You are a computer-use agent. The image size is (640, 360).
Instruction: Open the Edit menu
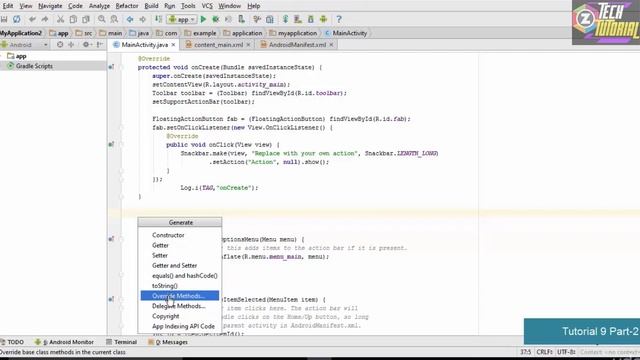(x=8, y=6)
